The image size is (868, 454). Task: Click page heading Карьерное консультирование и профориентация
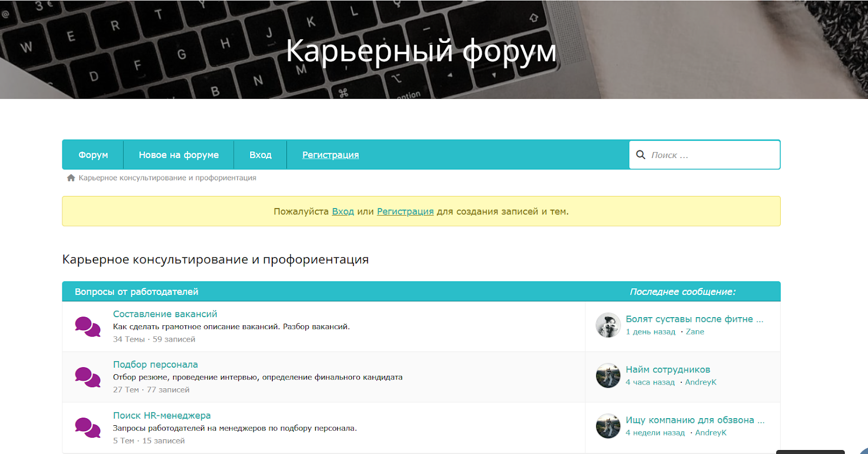pyautogui.click(x=215, y=260)
